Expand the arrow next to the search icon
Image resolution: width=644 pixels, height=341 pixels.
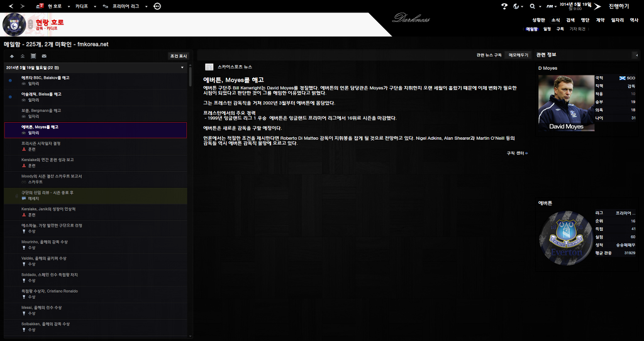pos(539,6)
